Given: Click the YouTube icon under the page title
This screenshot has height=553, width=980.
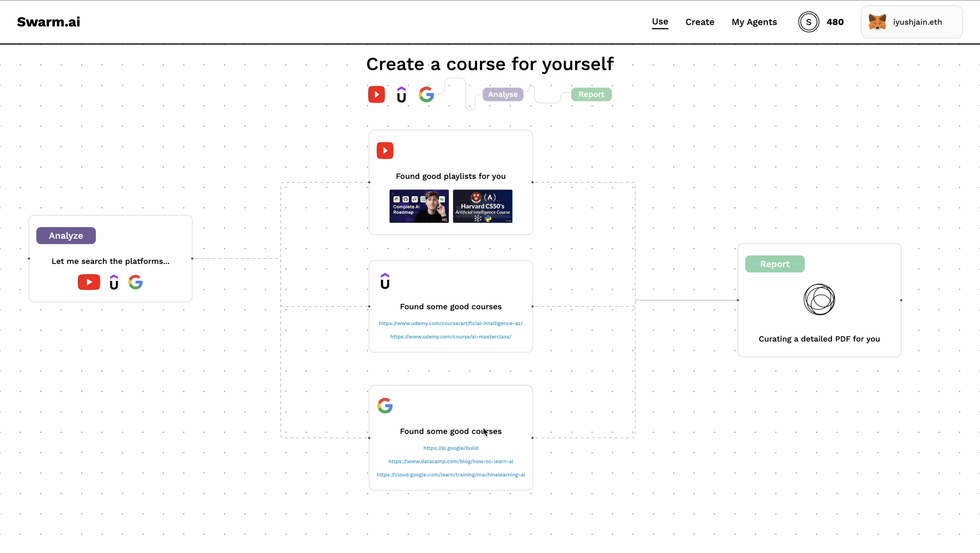Looking at the screenshot, I should 376,94.
